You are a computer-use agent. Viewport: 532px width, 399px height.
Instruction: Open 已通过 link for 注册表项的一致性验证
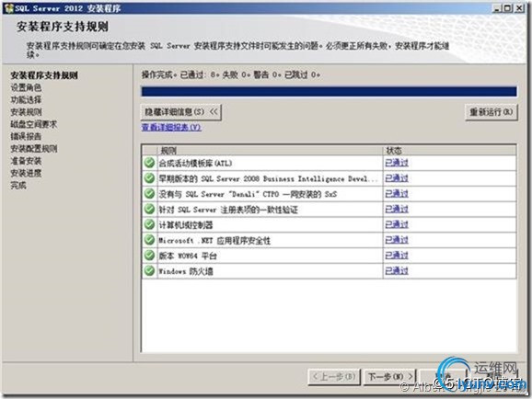coord(397,210)
